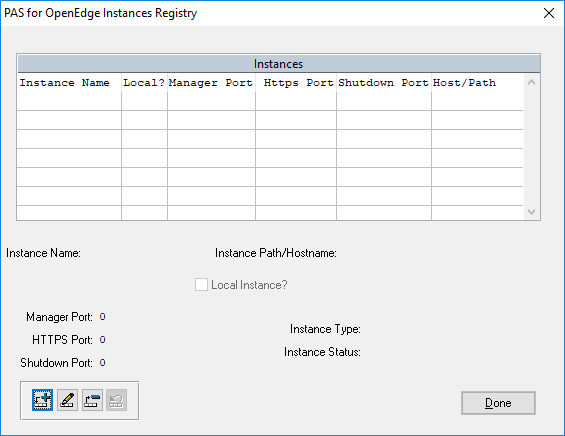Click the Https Port column header
565x436 pixels.
(x=296, y=83)
